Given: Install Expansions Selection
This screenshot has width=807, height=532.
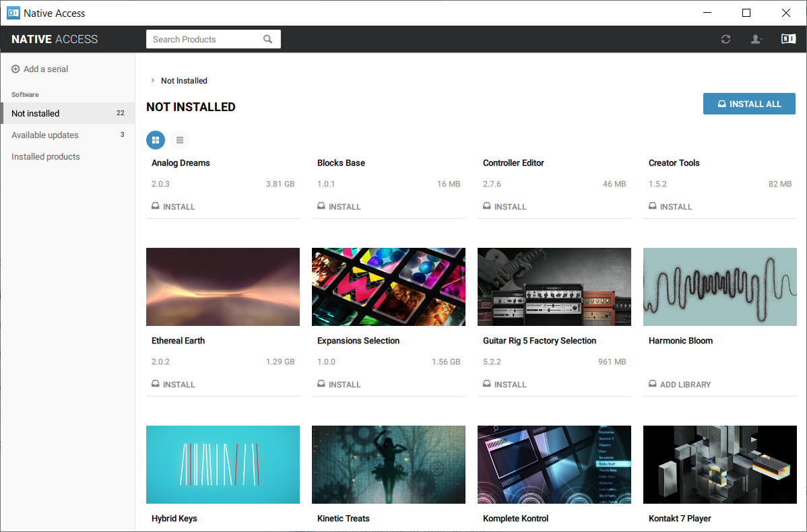Looking at the screenshot, I should click(x=339, y=385).
